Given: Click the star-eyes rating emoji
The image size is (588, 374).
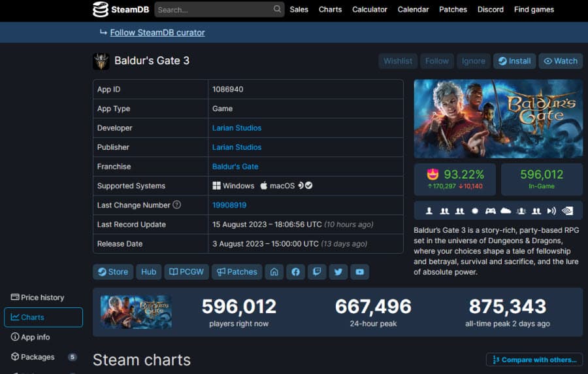Looking at the screenshot, I should pyautogui.click(x=433, y=174).
